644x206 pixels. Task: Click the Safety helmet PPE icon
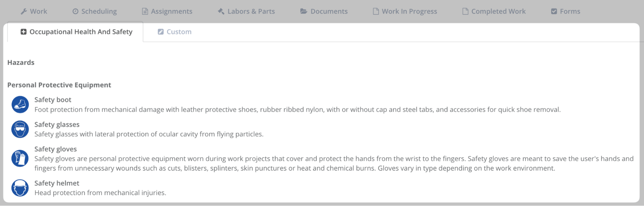click(x=20, y=188)
